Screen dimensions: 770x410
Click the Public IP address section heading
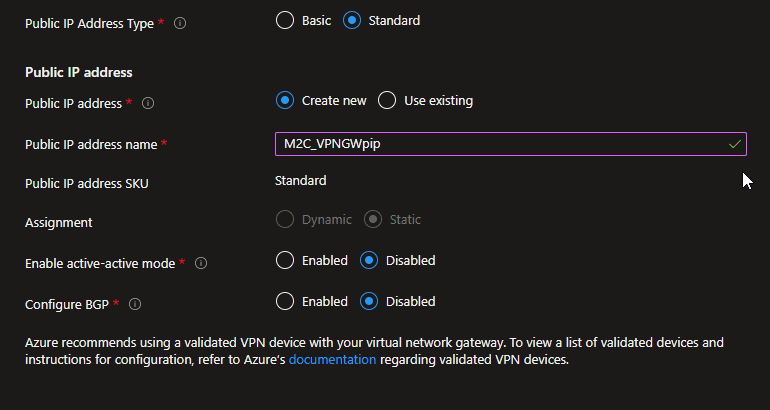79,72
